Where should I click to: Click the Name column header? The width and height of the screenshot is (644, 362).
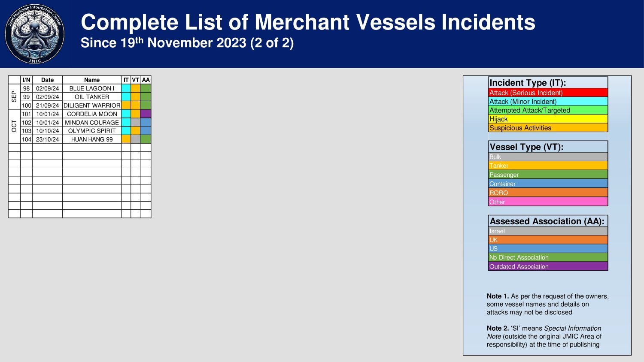click(x=92, y=80)
